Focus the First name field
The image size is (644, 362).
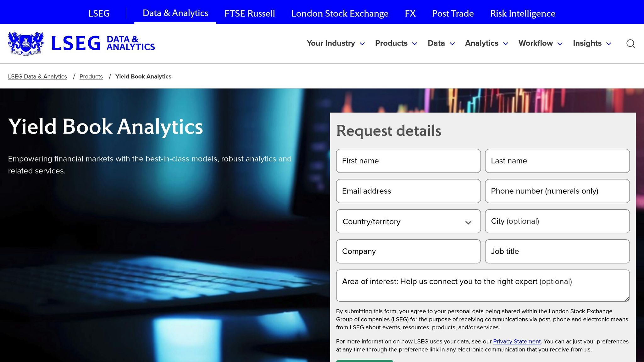click(x=408, y=161)
